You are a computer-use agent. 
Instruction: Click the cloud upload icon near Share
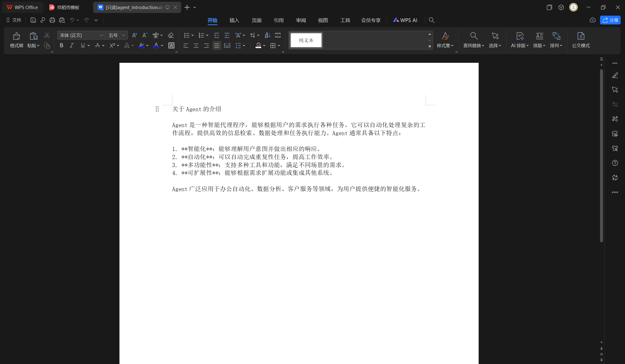(593, 20)
